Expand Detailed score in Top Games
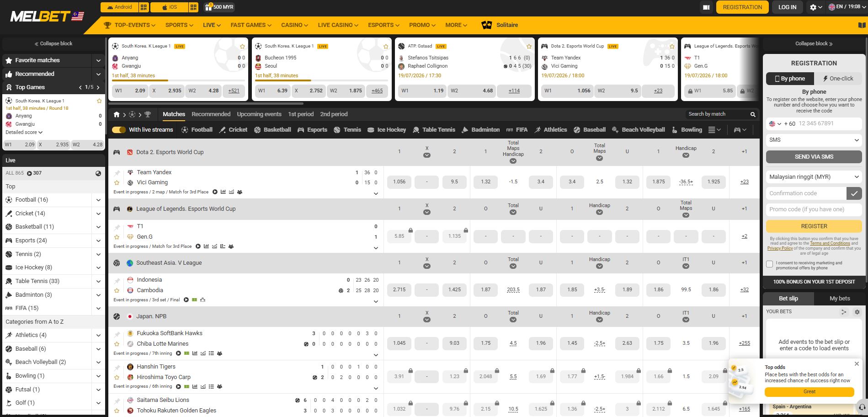 24,132
